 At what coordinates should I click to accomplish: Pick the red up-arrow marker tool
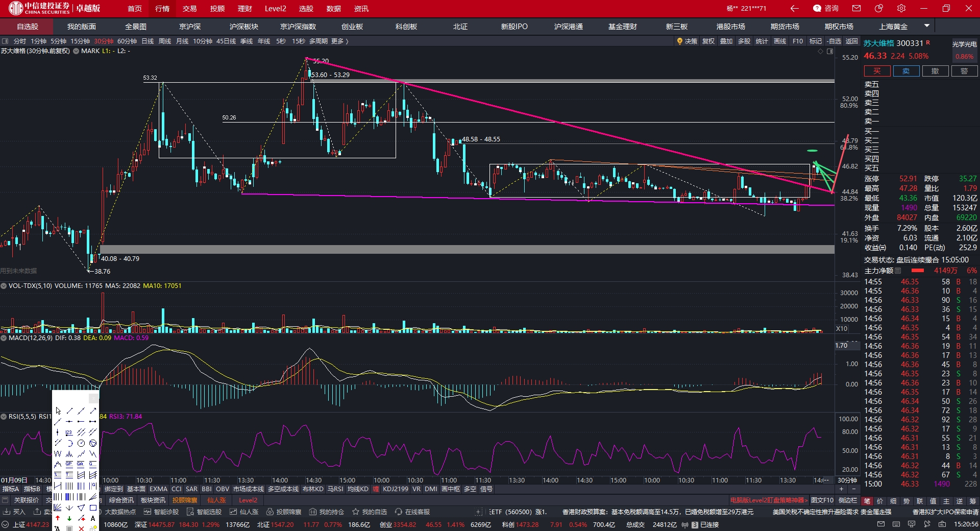click(58, 518)
